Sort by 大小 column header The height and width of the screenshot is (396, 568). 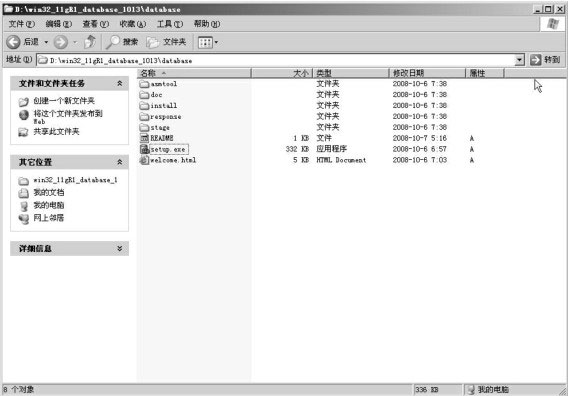[282, 73]
